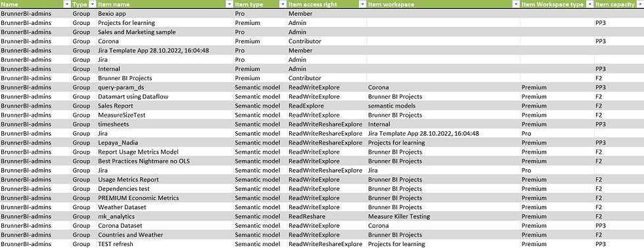644x248 pixels.
Task: Select 'Internal' workspace in the timesheets row
Action: coord(443,124)
